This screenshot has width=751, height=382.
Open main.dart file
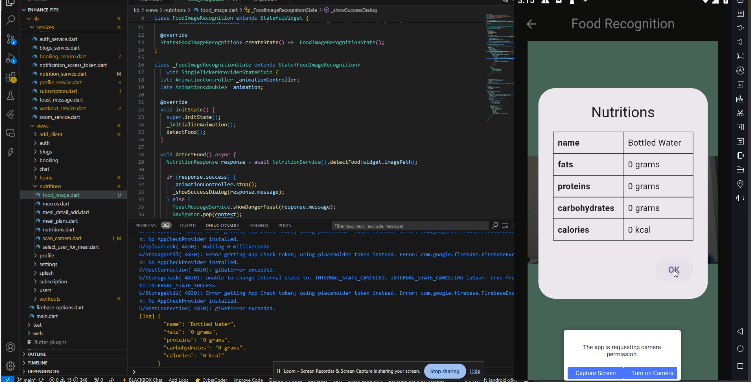click(47, 316)
